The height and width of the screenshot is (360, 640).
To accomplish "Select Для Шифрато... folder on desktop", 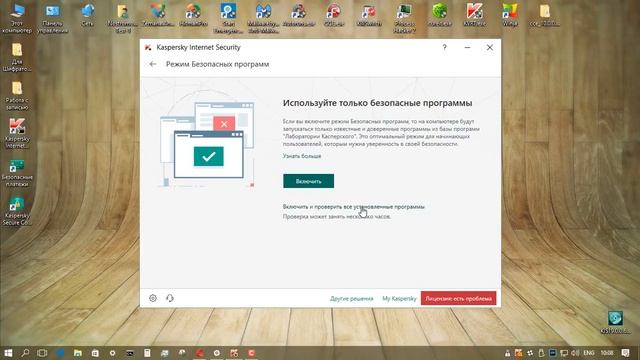I will (x=17, y=57).
